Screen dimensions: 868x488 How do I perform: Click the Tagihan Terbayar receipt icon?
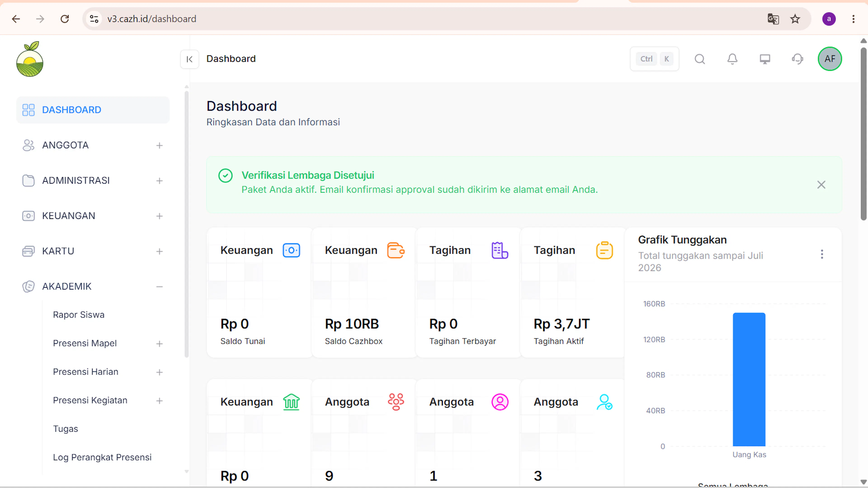click(x=500, y=250)
